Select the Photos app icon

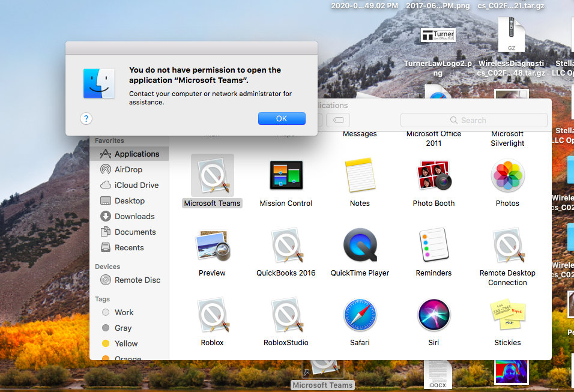tap(507, 175)
